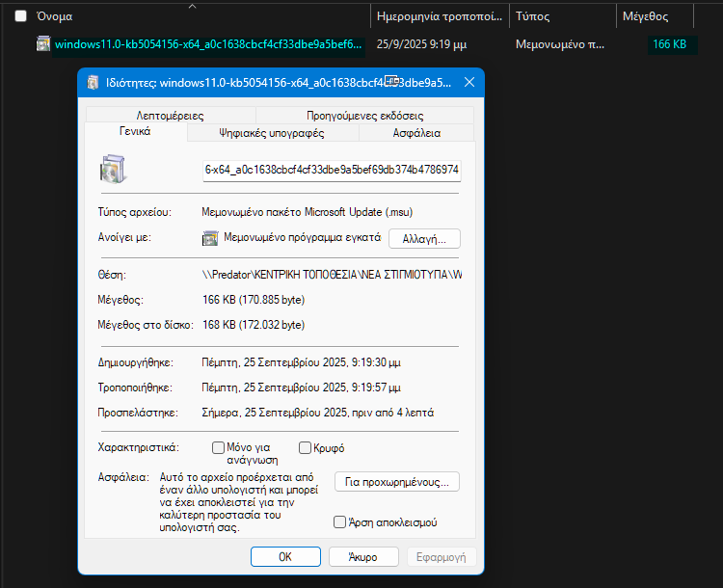Toggle the Κρυφό checkbox

click(x=305, y=447)
